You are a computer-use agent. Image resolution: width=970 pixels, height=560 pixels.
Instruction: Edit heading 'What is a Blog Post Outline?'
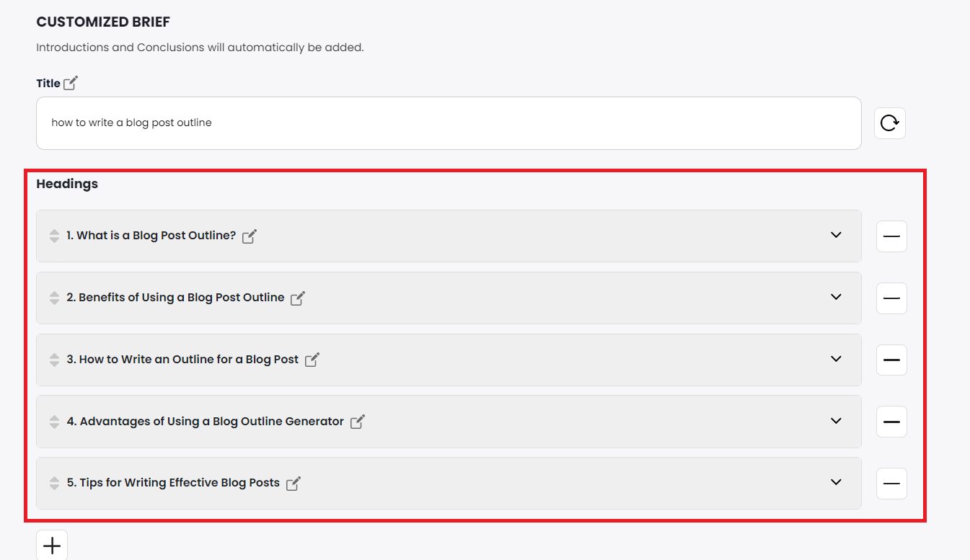250,236
